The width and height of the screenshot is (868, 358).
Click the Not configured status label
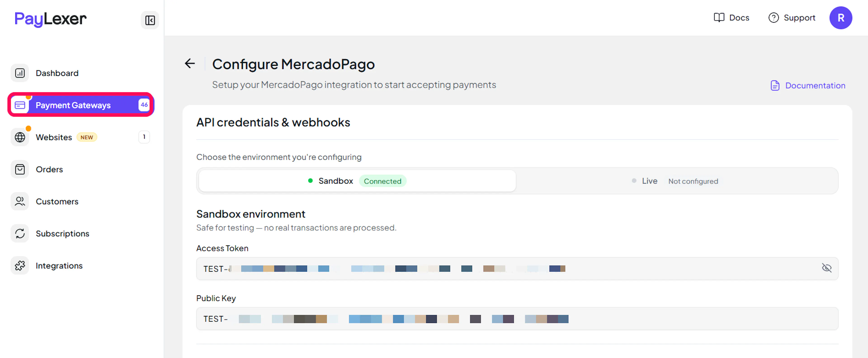click(x=693, y=181)
